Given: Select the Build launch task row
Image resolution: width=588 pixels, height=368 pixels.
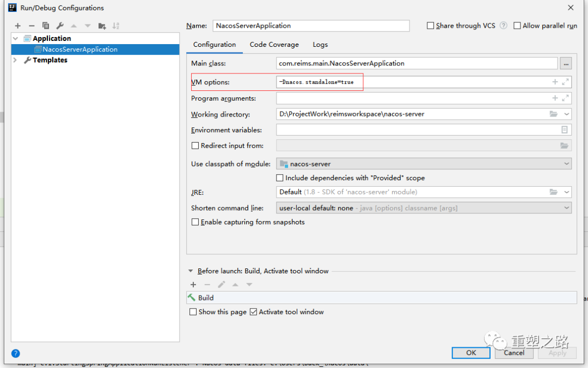Looking at the screenshot, I should tap(382, 297).
